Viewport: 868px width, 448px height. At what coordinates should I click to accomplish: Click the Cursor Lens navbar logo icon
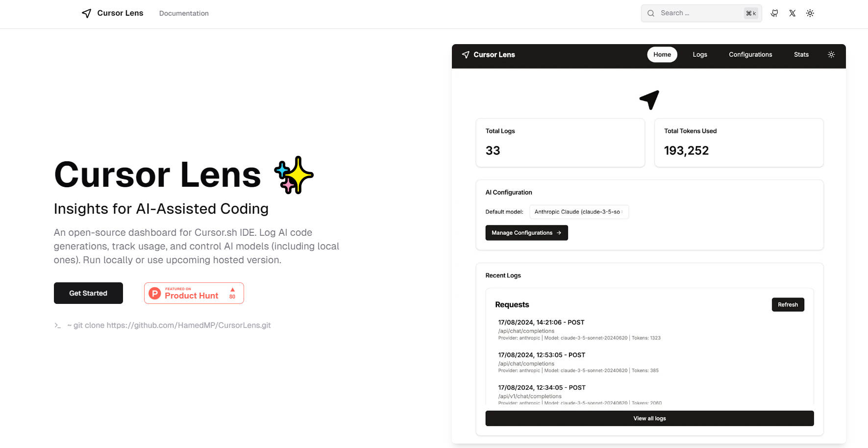(x=87, y=13)
